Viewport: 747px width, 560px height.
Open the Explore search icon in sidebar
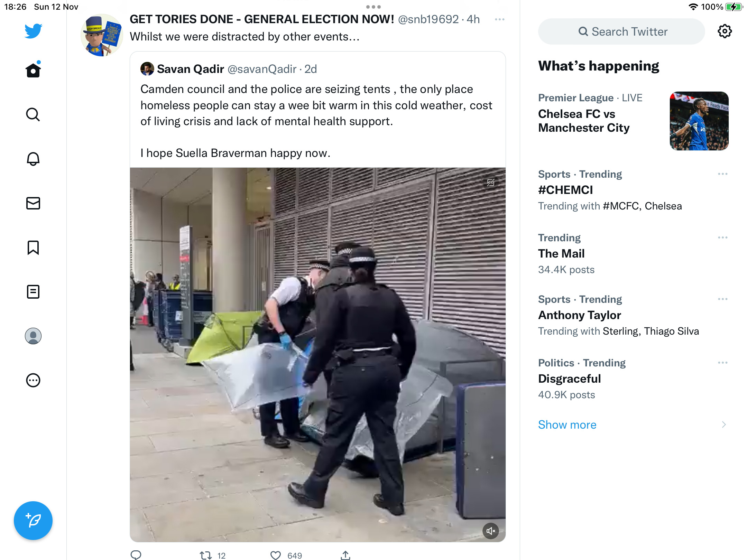(33, 114)
